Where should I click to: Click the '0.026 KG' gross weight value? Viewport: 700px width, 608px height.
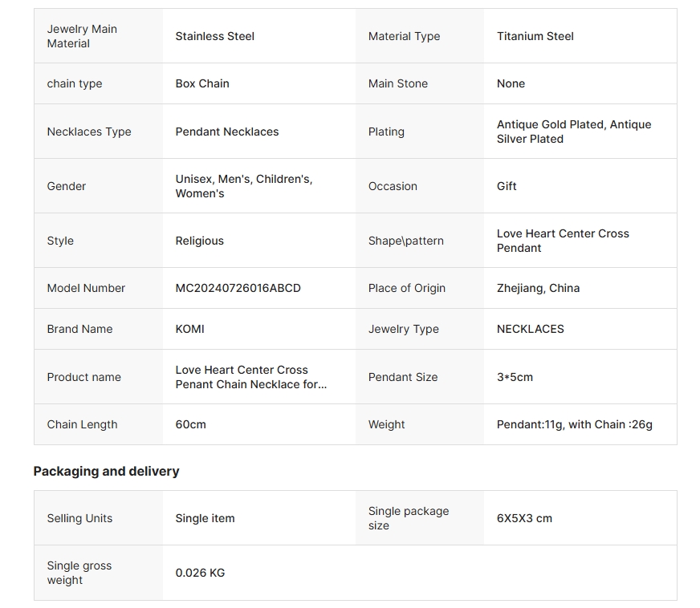click(x=200, y=573)
